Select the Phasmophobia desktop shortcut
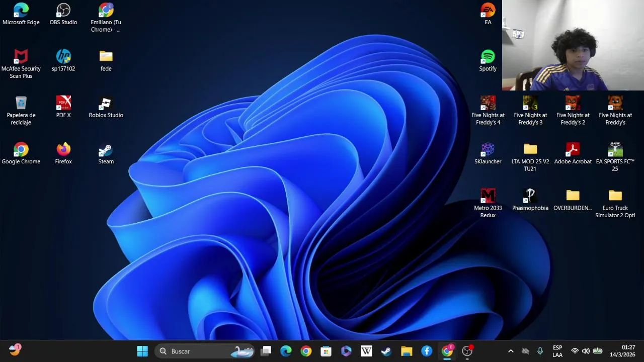This screenshot has width=644, height=362. click(530, 200)
